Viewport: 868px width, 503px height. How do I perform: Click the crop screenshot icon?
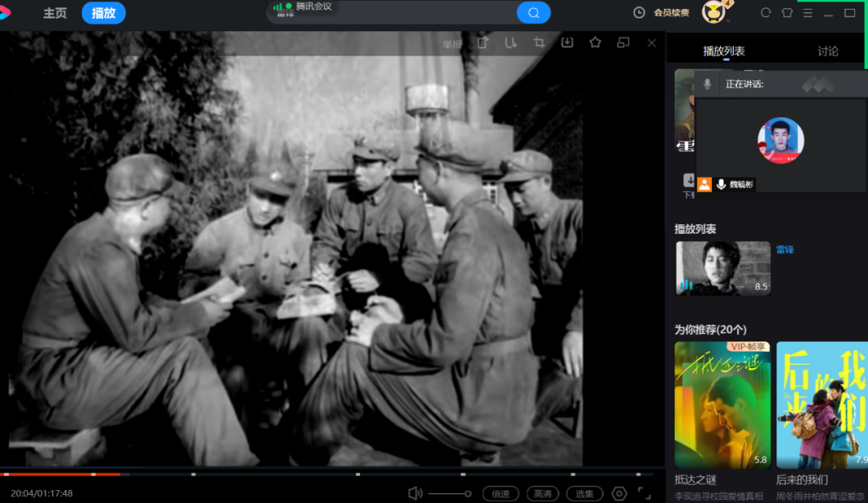coord(539,43)
